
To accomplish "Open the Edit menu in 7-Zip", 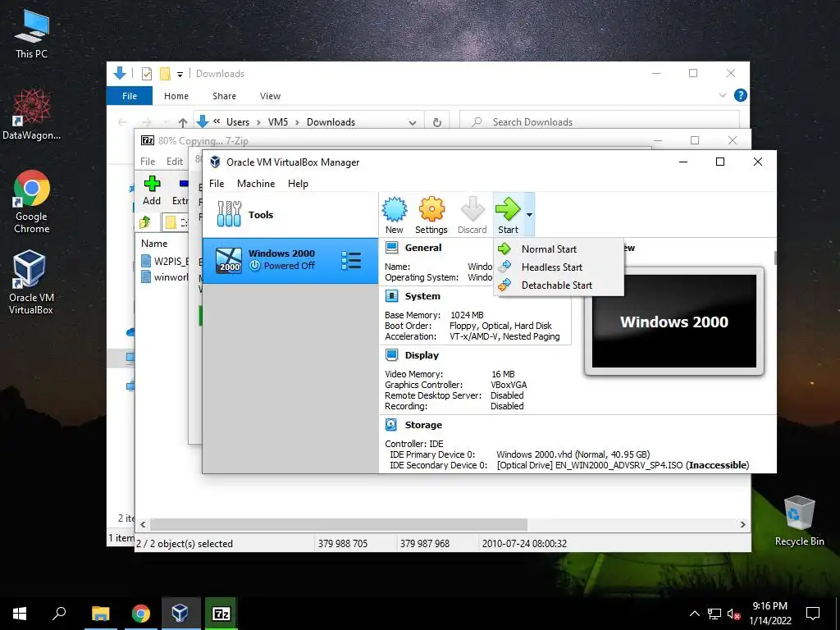I will coord(174,162).
